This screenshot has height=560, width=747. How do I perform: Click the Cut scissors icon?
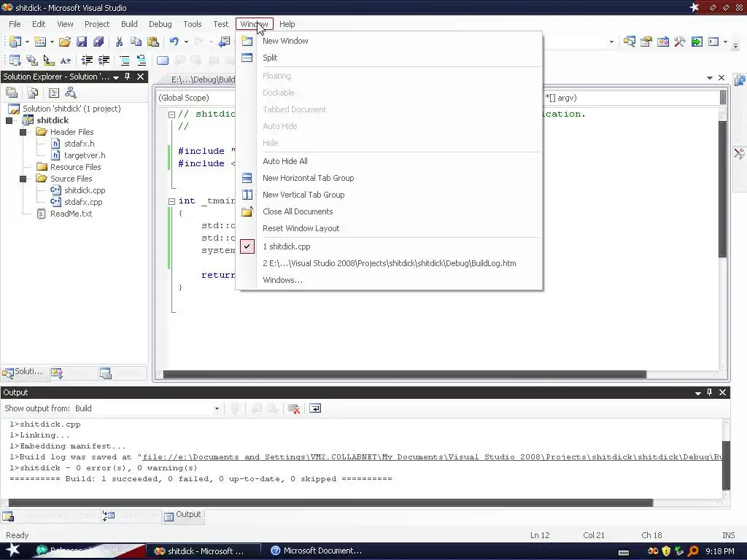coord(119,42)
